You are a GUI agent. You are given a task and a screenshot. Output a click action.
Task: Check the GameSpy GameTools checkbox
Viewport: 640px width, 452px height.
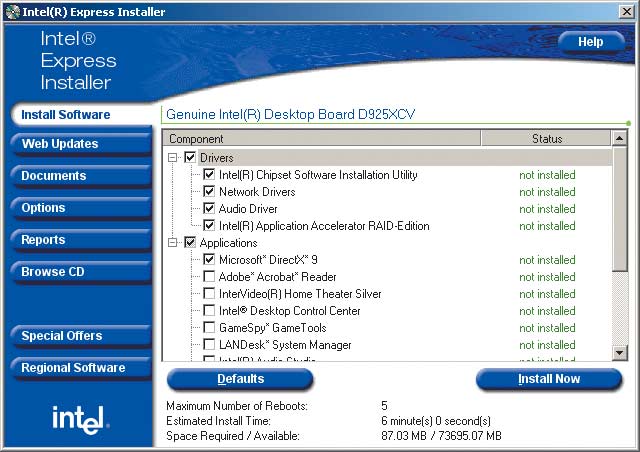(209, 327)
